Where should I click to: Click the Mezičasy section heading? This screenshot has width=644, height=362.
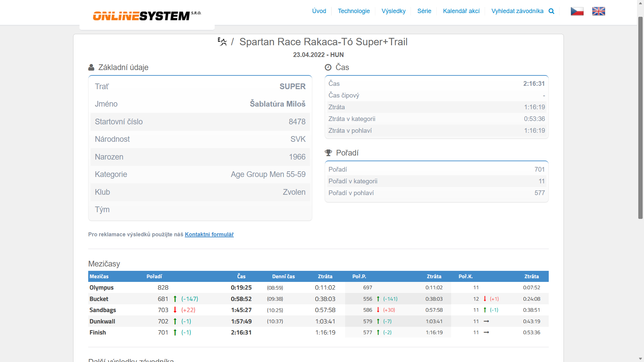pos(104,264)
